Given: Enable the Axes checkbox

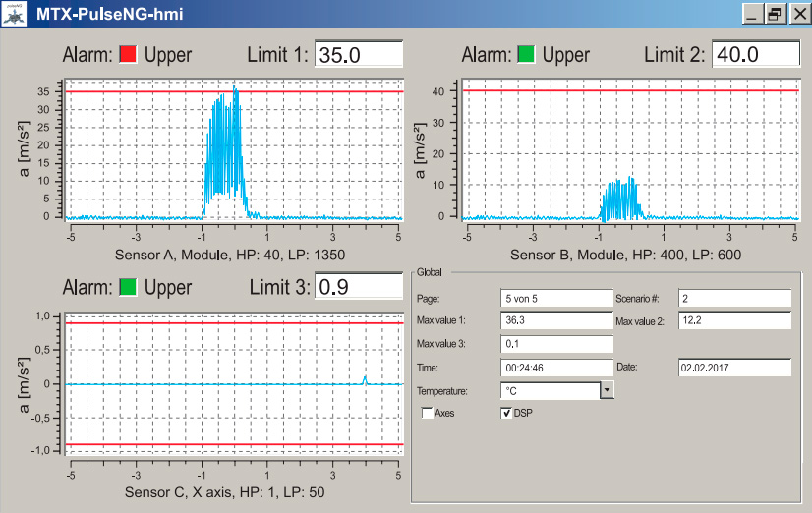Looking at the screenshot, I should (x=428, y=414).
